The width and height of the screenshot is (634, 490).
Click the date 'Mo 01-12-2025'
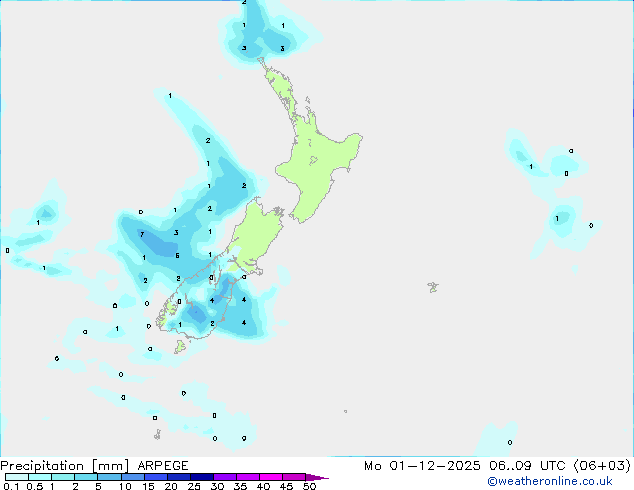422,466
